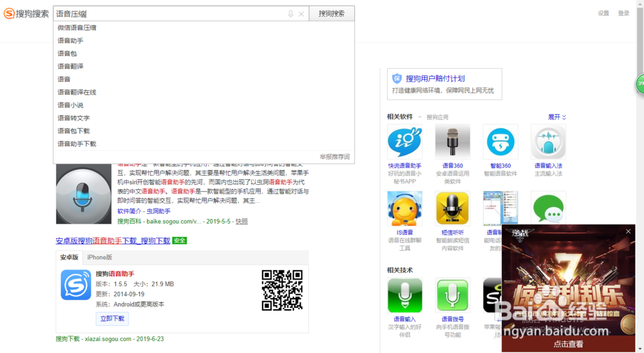This screenshot has width=644, height=353.
Task: Click the Sogou search logo
Action: click(26, 14)
